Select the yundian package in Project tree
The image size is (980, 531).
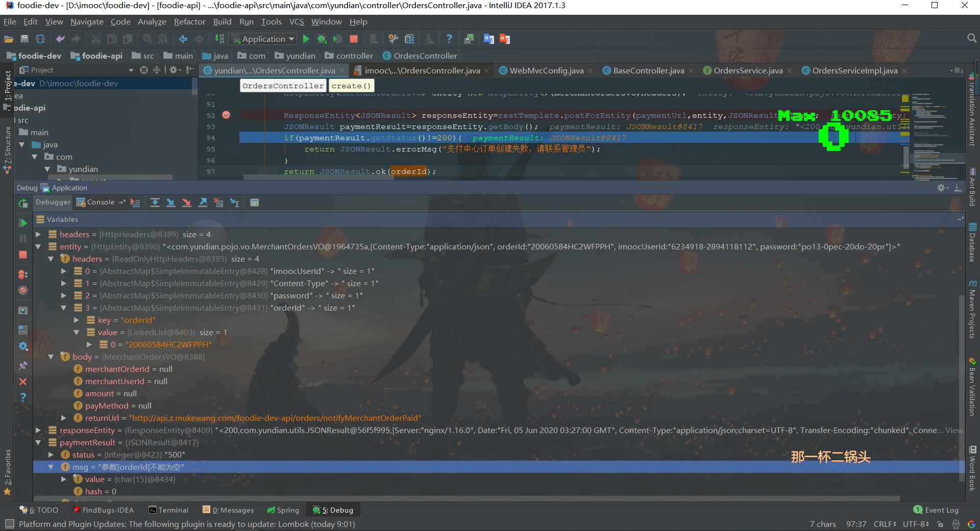pos(77,169)
